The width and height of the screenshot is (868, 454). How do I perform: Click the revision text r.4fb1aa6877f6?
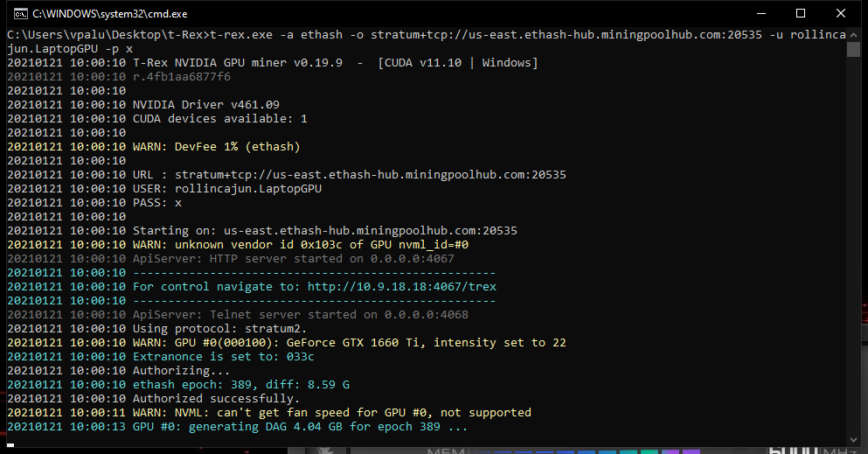pyautogui.click(x=182, y=76)
